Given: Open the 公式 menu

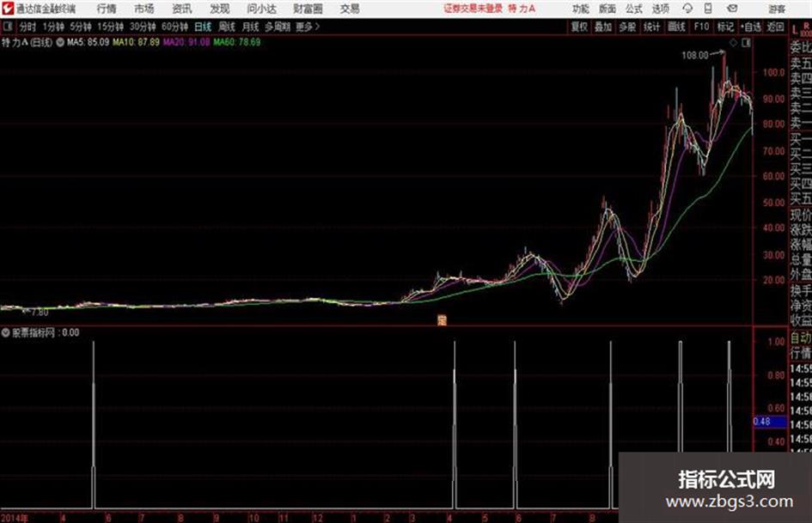Looking at the screenshot, I should pyautogui.click(x=634, y=9).
